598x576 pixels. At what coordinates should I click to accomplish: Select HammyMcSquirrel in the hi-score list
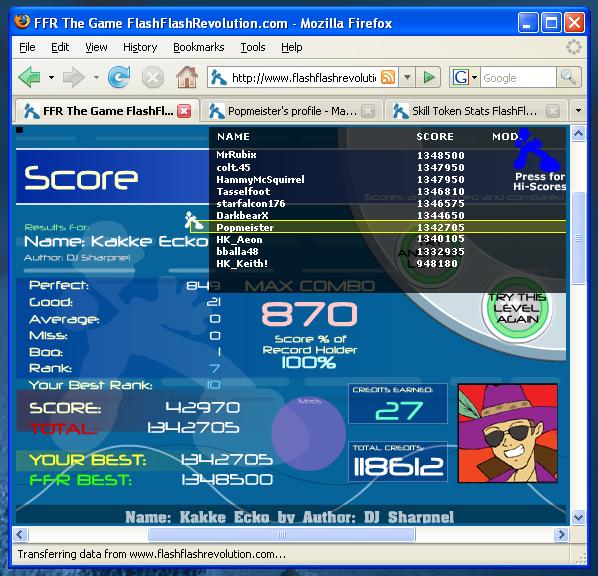tap(260, 179)
